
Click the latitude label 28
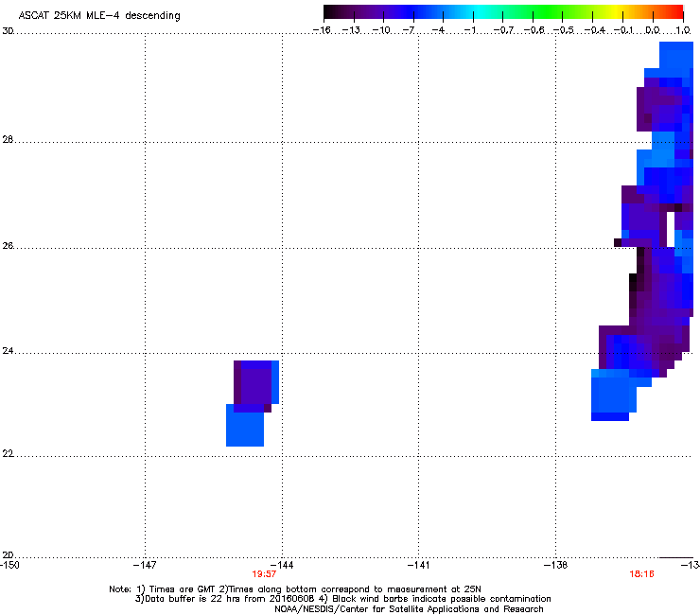[8, 140]
